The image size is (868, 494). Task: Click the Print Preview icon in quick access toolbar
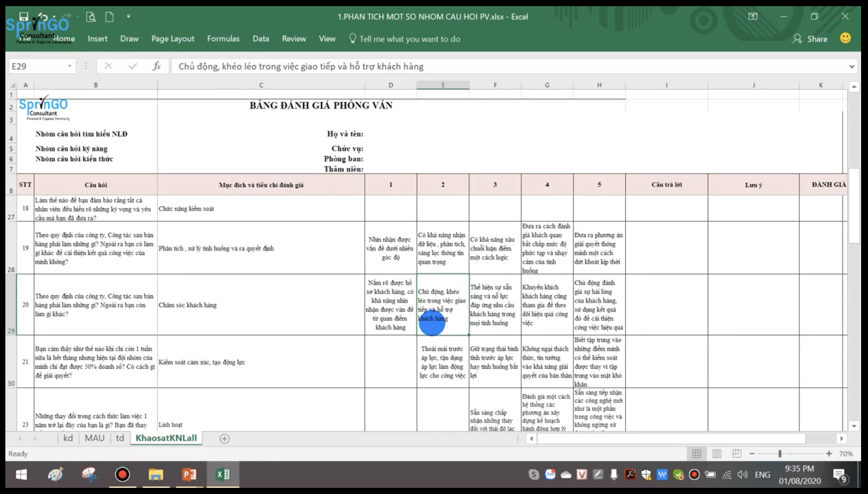click(91, 17)
